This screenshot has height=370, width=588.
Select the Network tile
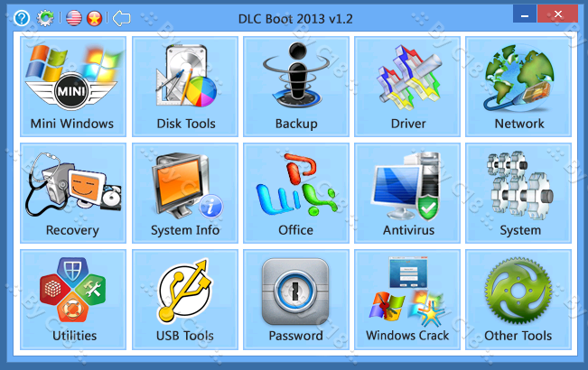[518, 87]
